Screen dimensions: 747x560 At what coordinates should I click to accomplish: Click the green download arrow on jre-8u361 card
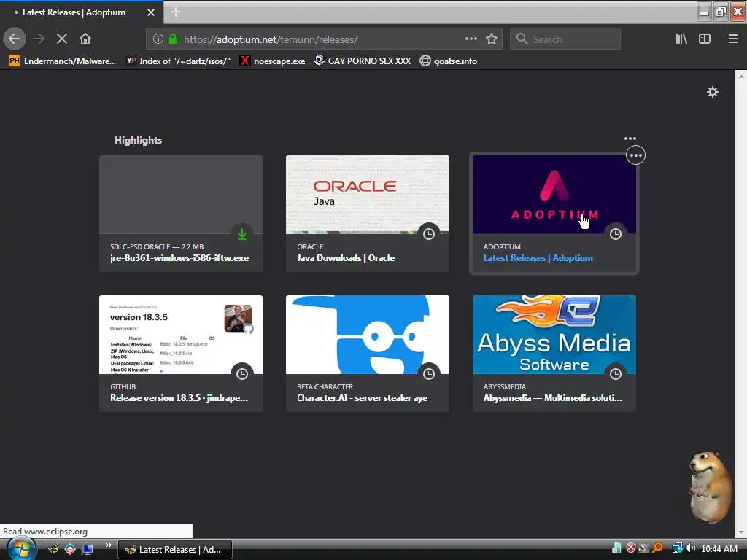(x=242, y=234)
